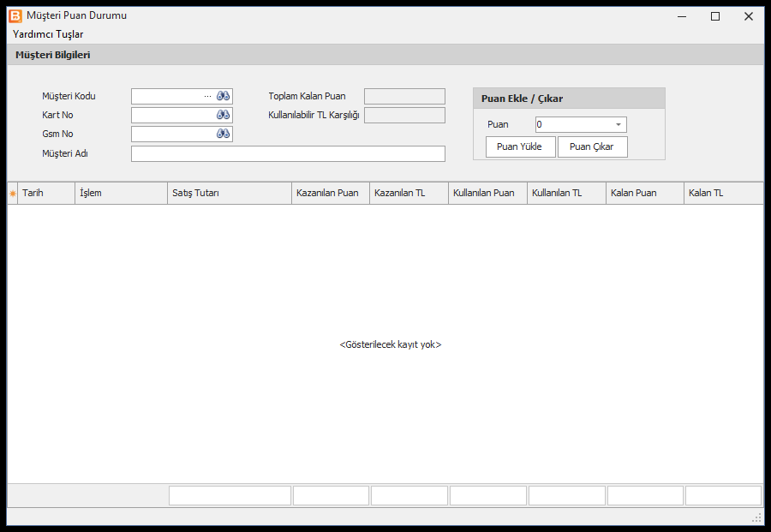
Task: Click the window resize grip in status bar
Action: [757, 517]
